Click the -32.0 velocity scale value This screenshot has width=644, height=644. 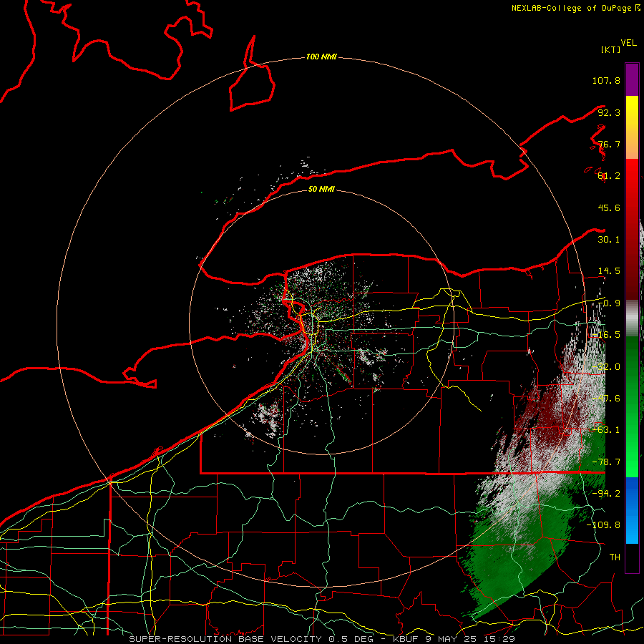[606, 367]
